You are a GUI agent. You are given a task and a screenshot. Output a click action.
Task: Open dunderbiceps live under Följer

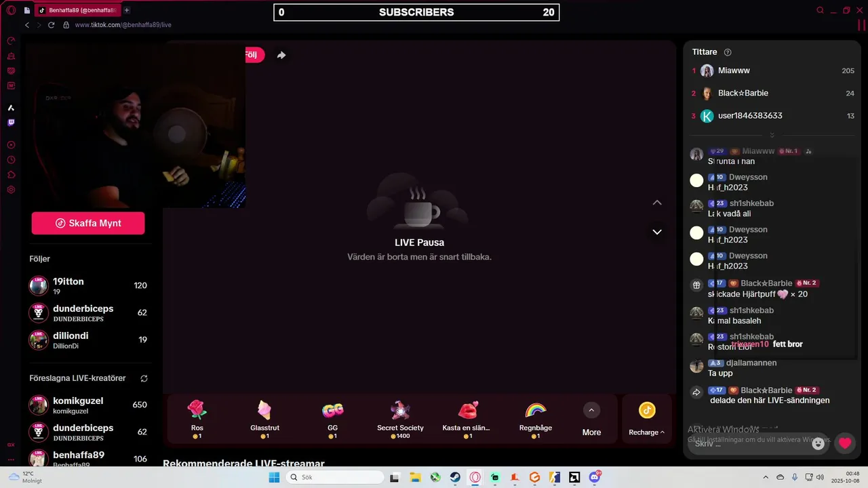(x=88, y=312)
